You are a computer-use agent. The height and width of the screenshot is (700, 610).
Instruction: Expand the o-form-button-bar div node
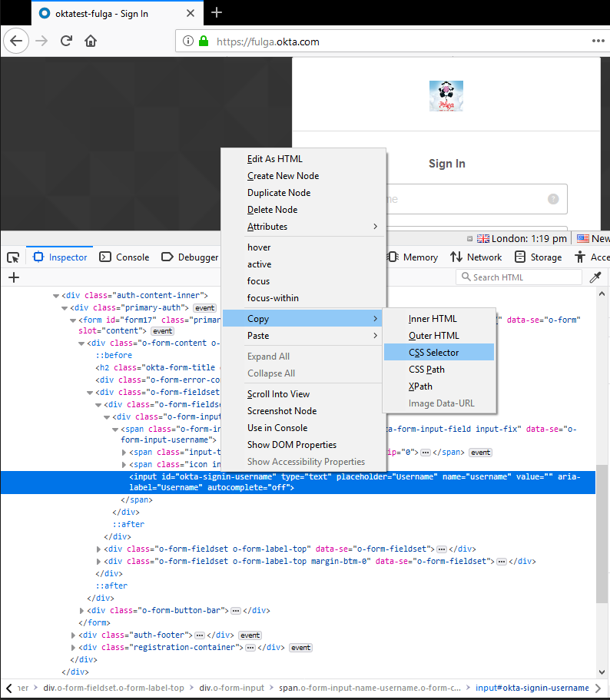click(81, 611)
